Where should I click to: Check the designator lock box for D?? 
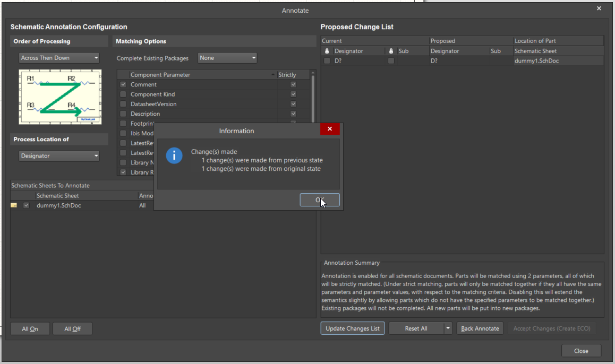coord(327,61)
